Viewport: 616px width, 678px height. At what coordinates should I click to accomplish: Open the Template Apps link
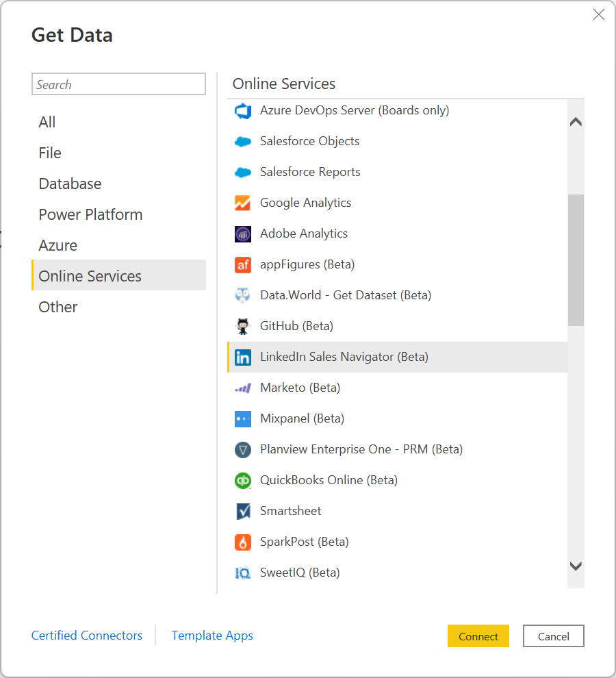pyautogui.click(x=212, y=636)
